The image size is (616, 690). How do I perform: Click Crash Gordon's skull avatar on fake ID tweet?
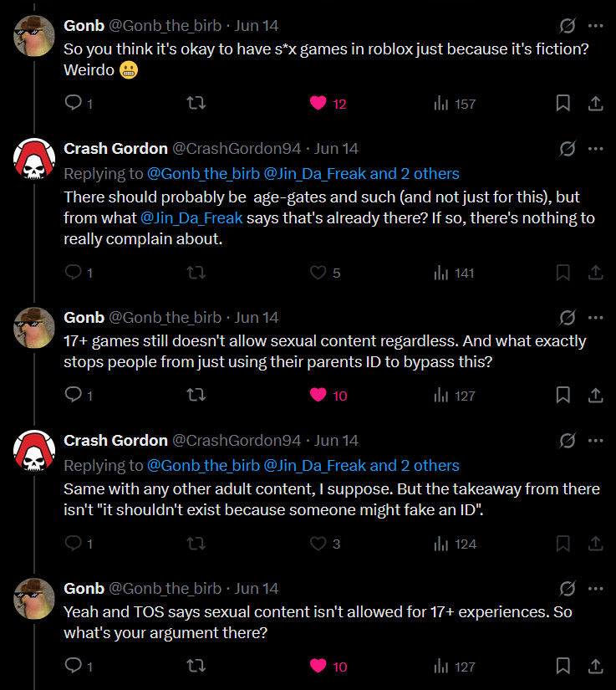coord(34,451)
